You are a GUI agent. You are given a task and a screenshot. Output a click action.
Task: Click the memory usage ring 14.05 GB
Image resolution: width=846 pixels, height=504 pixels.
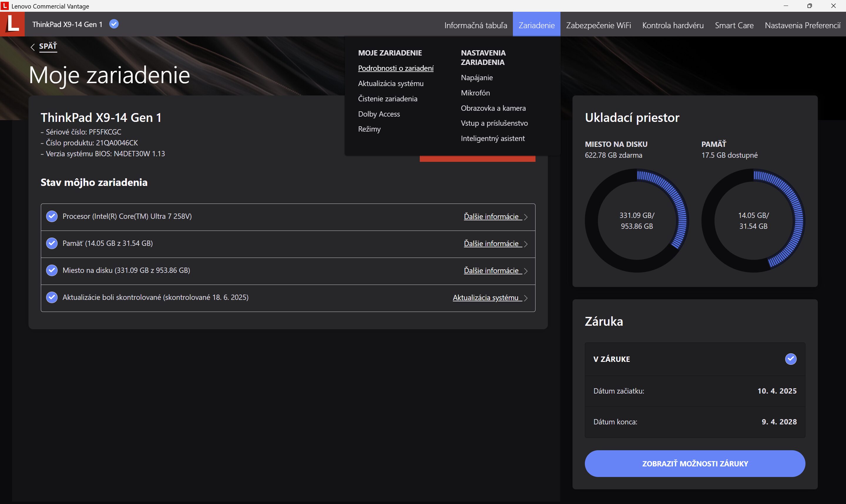point(753,220)
